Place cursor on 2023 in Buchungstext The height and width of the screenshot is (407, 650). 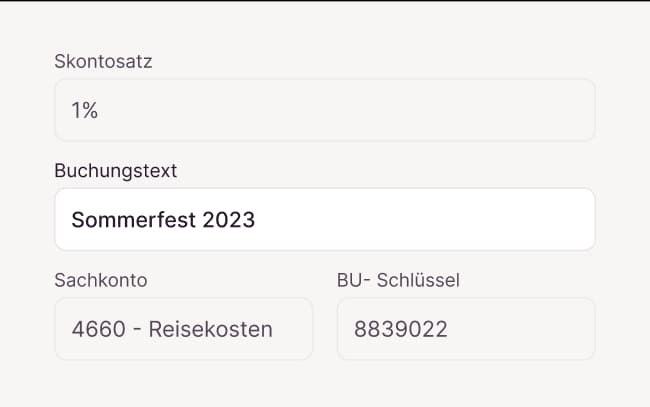228,219
